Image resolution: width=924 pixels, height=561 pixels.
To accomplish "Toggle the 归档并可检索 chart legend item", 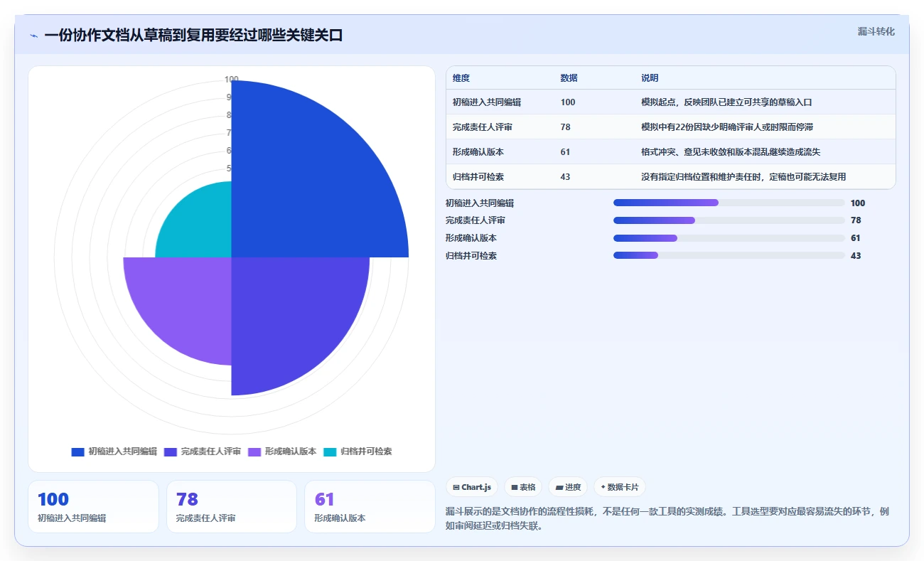I will (x=358, y=452).
